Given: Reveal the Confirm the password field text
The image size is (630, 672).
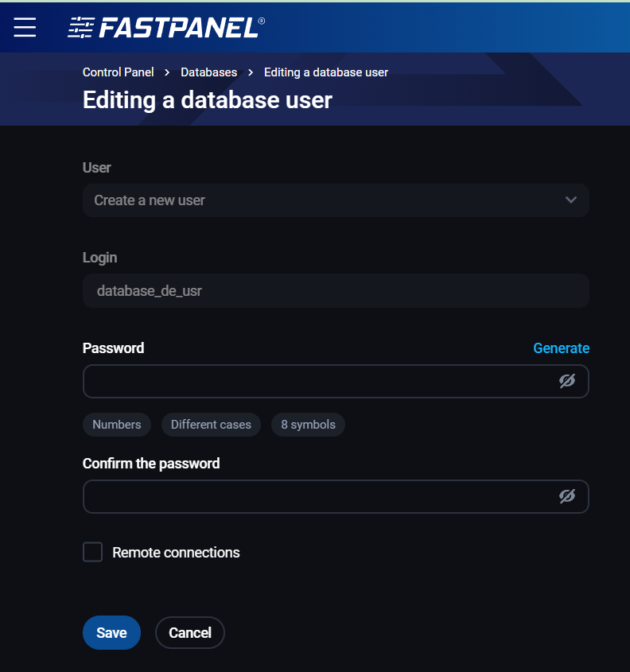Looking at the screenshot, I should 566,496.
